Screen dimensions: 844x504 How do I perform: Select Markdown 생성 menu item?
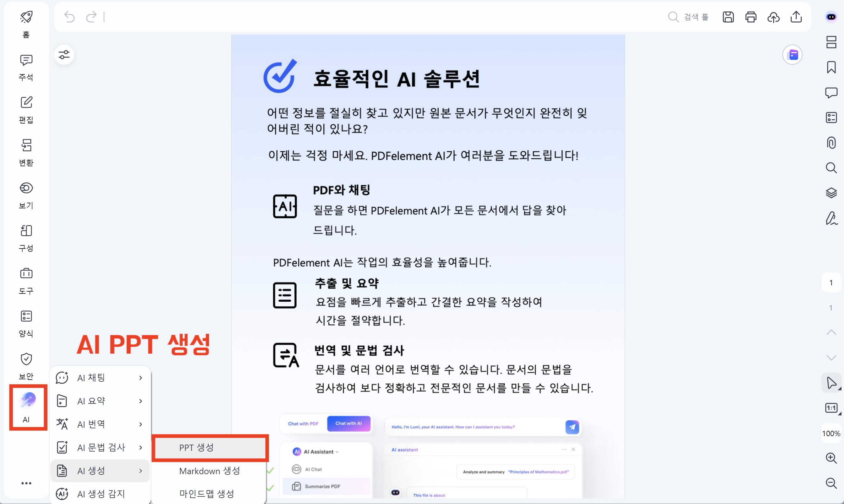click(x=210, y=471)
